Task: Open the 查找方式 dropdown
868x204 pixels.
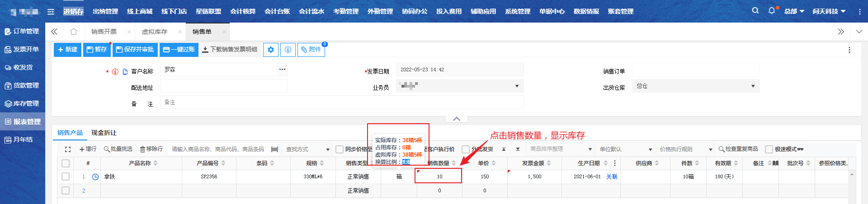Action: [308, 149]
